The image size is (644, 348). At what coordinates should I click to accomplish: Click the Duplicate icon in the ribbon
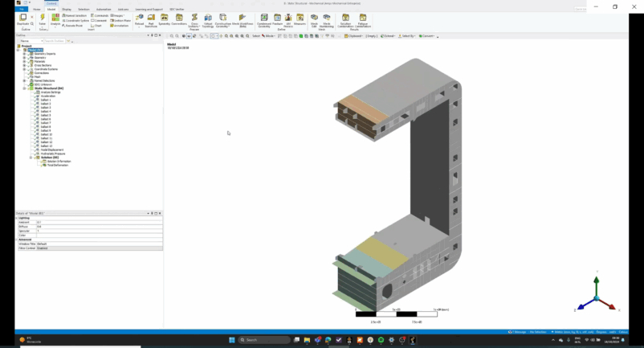coord(23,17)
